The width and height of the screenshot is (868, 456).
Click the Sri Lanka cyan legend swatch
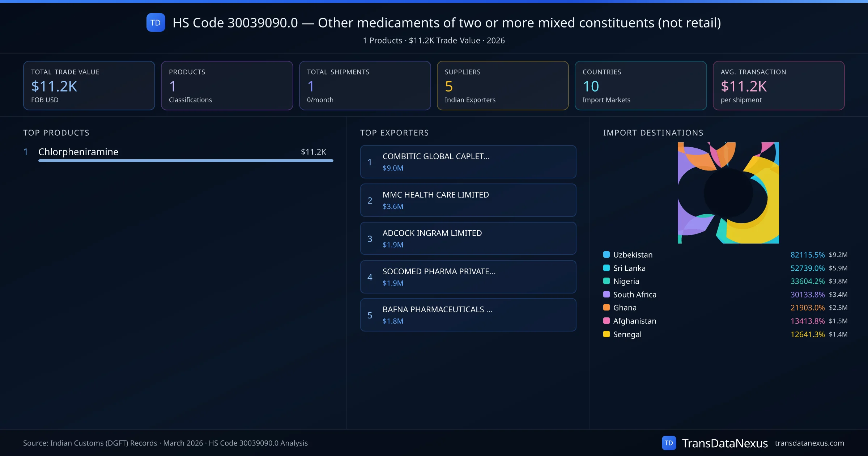607,268
